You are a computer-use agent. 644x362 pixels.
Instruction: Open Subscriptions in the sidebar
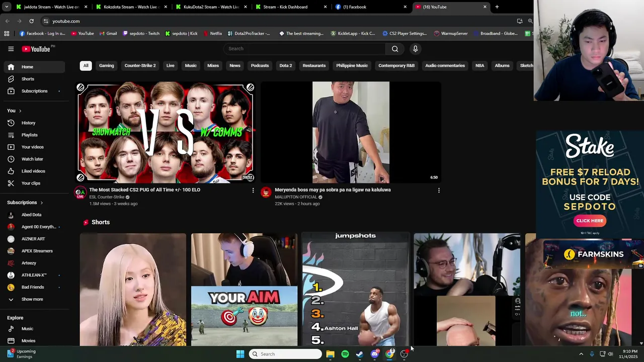coord(34,91)
